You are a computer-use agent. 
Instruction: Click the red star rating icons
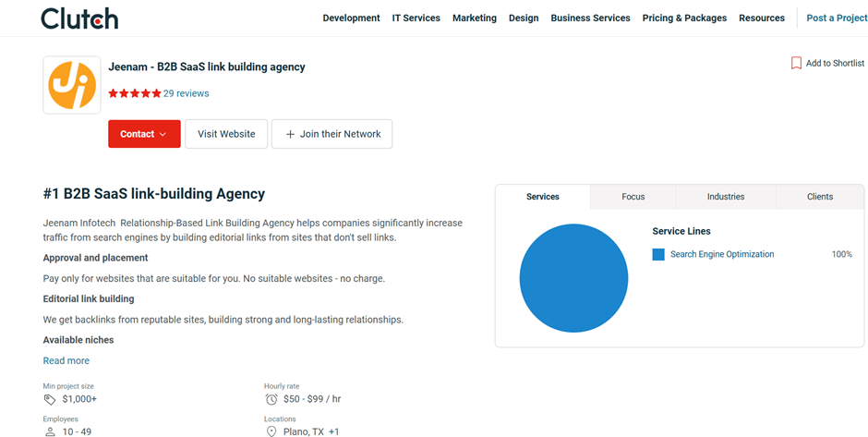(135, 93)
